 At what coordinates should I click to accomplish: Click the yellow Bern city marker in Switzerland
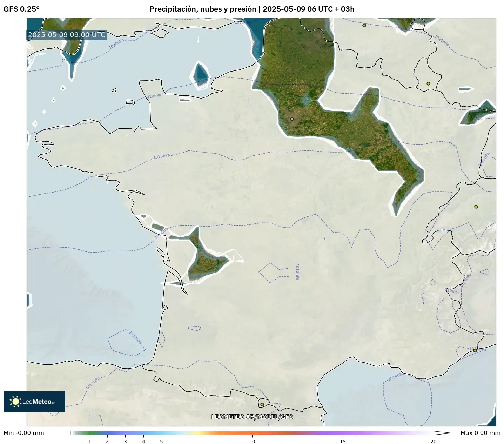tap(476, 207)
